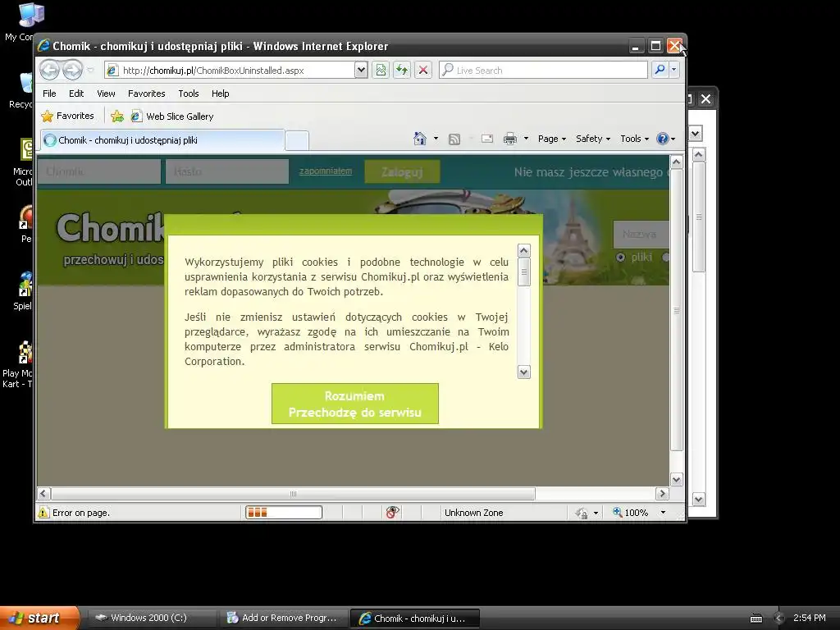Click the page loading progress bar

click(284, 513)
